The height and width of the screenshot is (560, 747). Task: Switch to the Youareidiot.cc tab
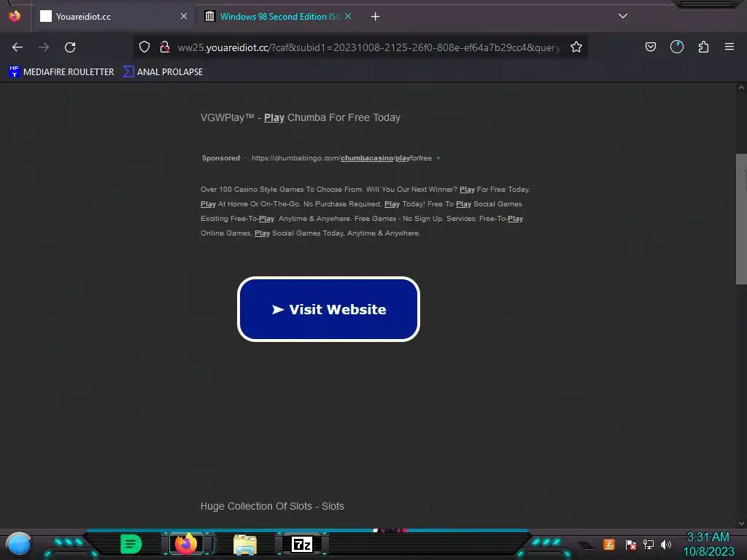pyautogui.click(x=114, y=17)
